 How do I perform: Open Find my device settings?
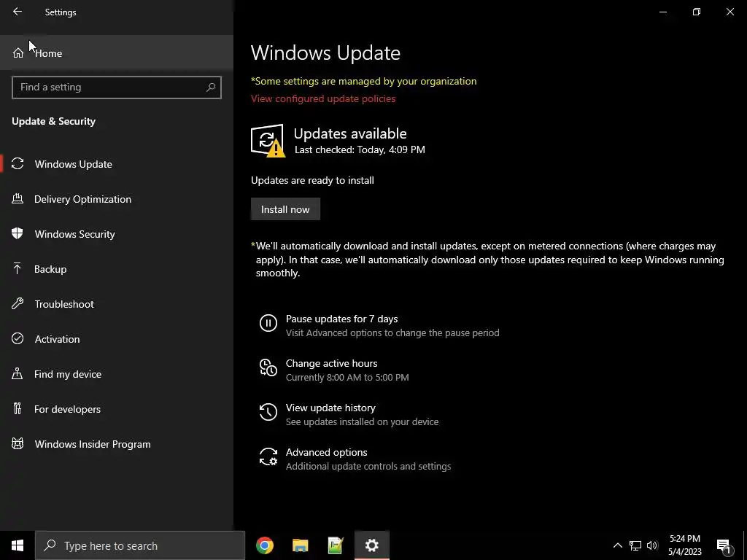click(116, 374)
